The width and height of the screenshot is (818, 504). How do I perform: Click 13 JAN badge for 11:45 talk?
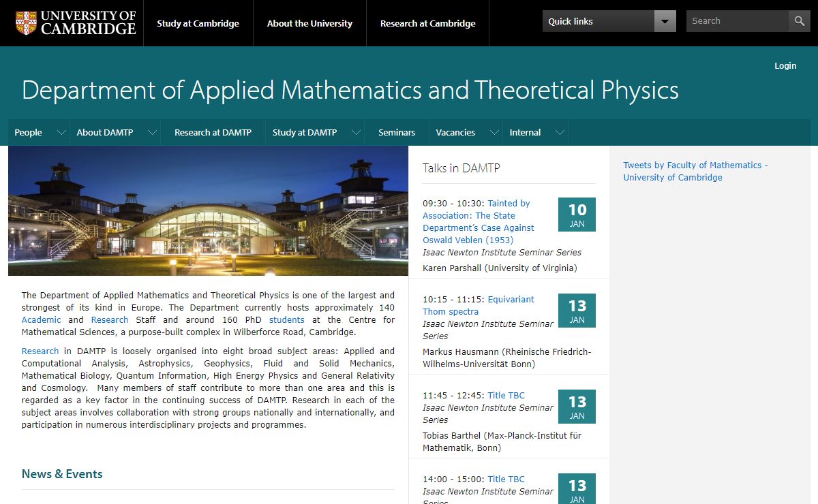tap(577, 407)
